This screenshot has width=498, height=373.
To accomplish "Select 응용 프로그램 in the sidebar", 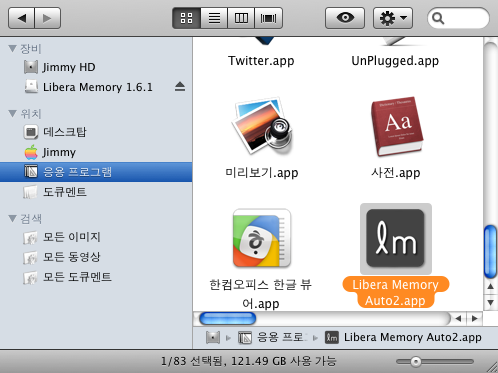I will 96,172.
